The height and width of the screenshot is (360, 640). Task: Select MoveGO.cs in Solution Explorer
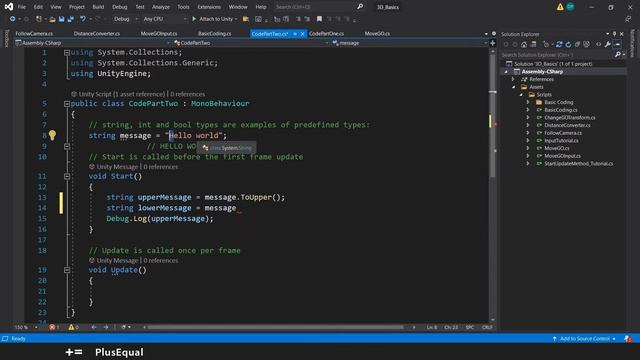(557, 148)
